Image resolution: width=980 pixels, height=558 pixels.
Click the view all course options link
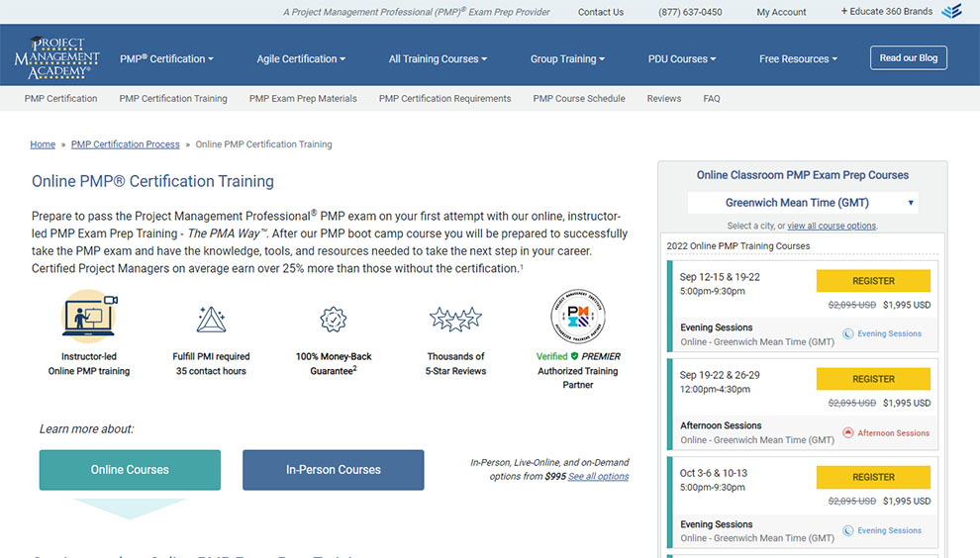pos(832,226)
